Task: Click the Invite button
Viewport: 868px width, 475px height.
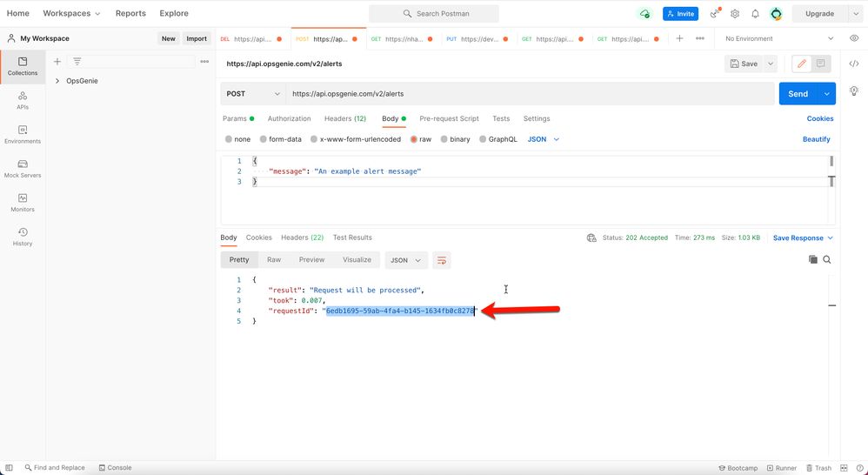Action: (680, 14)
